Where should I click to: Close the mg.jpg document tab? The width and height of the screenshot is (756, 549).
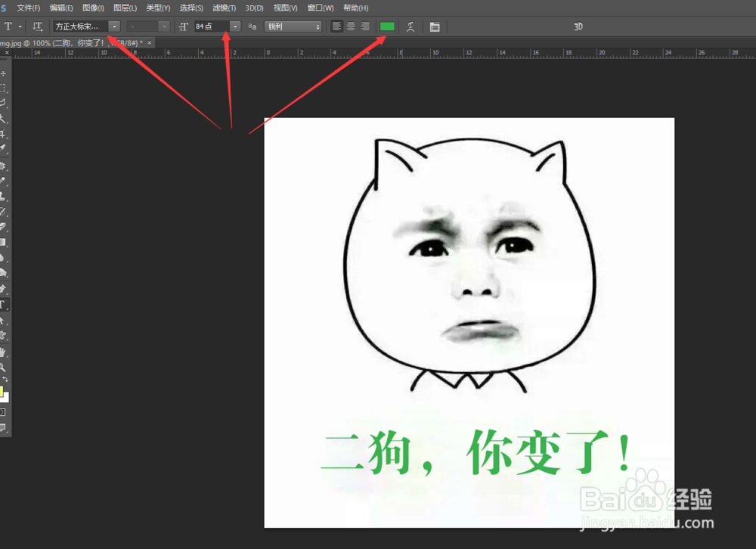150,43
